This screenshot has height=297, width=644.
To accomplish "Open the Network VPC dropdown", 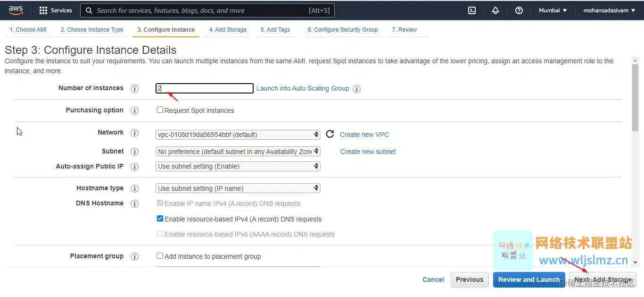I will point(238,135).
